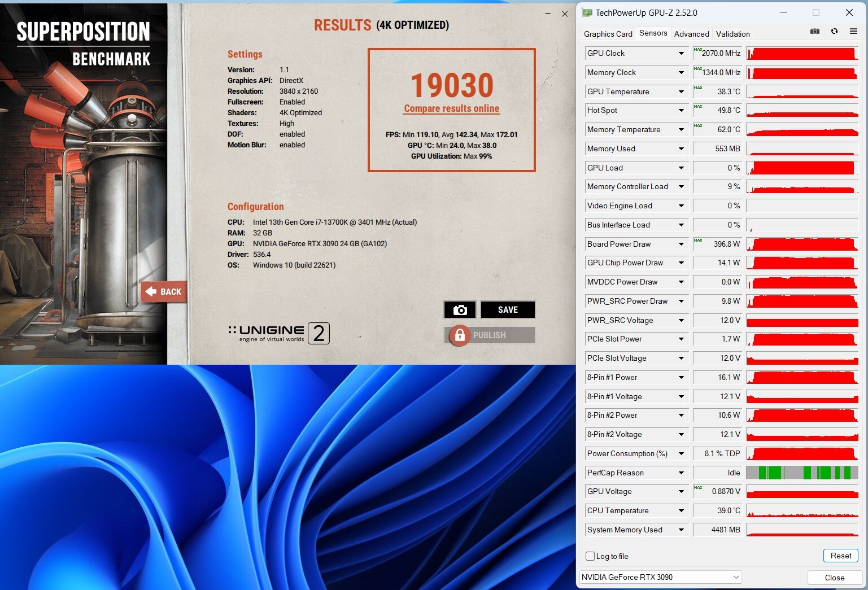This screenshot has width=868, height=590.
Task: Open the Memory Temperature dropdown
Action: coord(681,130)
